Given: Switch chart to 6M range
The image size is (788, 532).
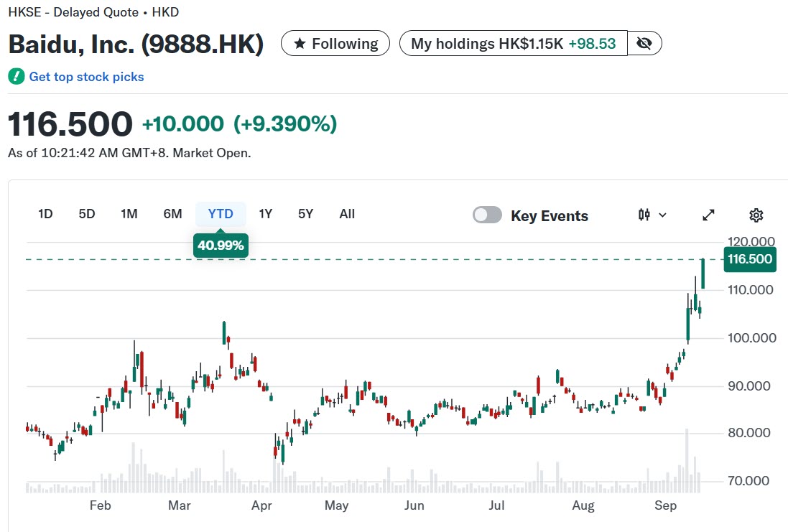Looking at the screenshot, I should pos(172,214).
